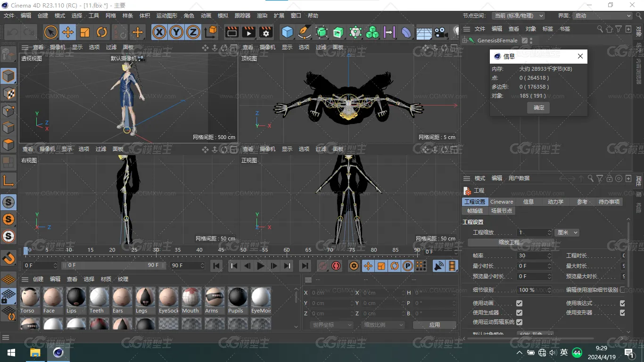Open the Character menu

point(189,16)
